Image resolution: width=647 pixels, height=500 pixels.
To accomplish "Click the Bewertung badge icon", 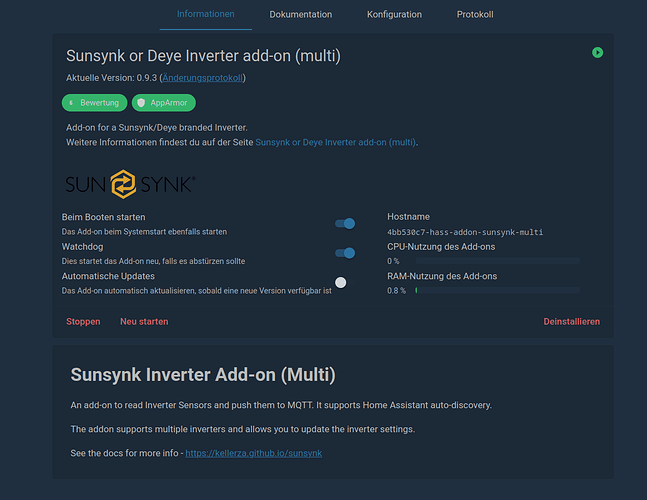I will tap(70, 103).
